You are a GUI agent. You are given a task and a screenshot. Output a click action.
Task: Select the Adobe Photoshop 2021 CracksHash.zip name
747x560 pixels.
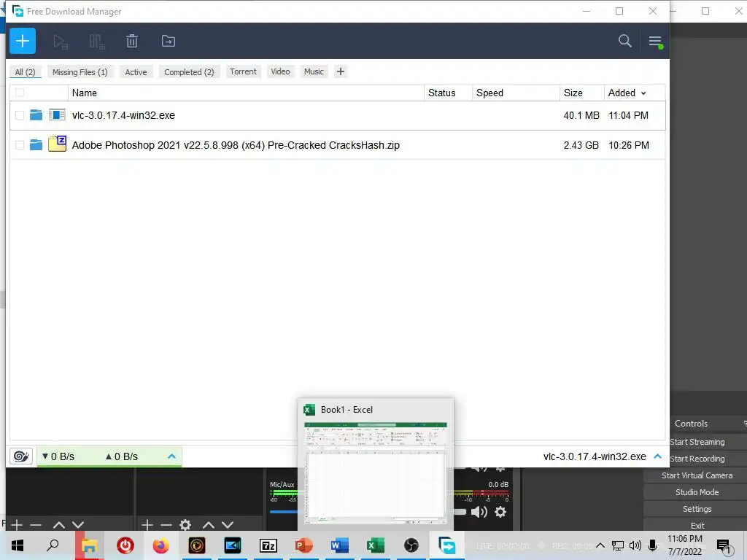[236, 145]
